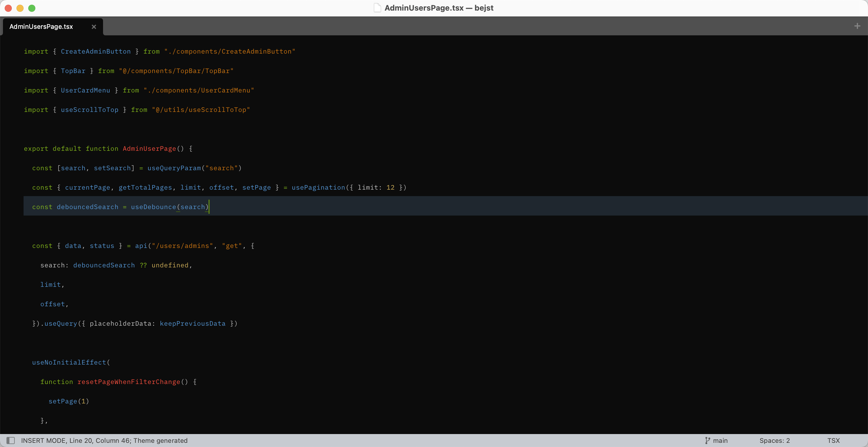Click the offset variable in usePagination destructuring

click(x=221, y=188)
